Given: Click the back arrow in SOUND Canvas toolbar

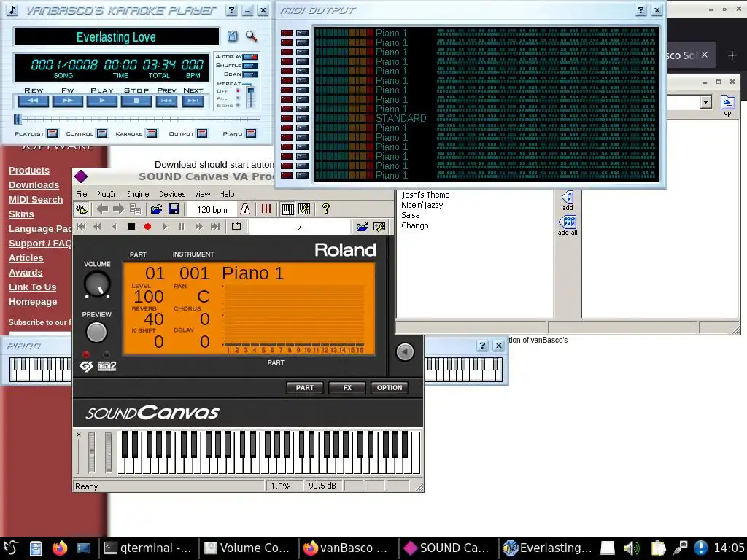Looking at the screenshot, I should point(102,209).
